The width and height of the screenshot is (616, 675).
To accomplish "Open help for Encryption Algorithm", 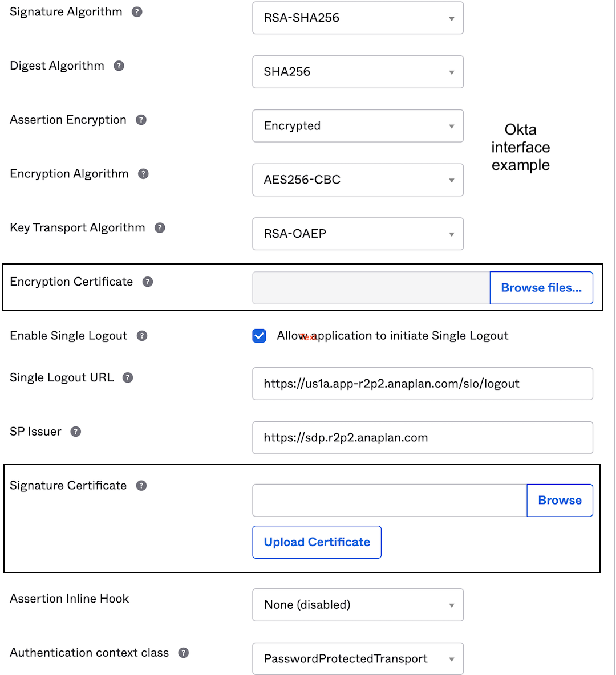I will coord(144,174).
